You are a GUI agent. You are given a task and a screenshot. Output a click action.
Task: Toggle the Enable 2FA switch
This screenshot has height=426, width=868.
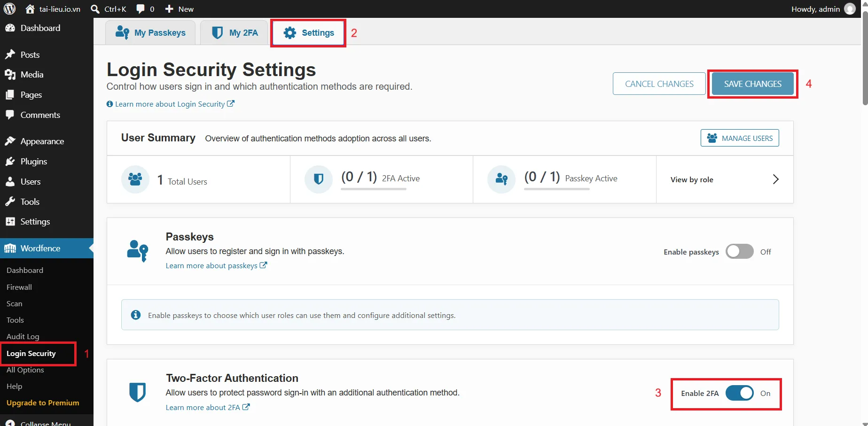(x=740, y=393)
